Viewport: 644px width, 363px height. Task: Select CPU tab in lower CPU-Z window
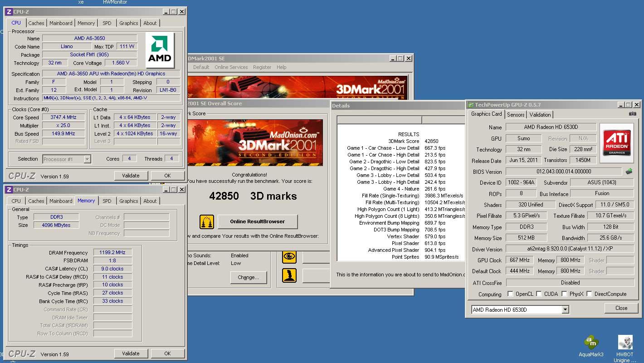click(x=16, y=201)
